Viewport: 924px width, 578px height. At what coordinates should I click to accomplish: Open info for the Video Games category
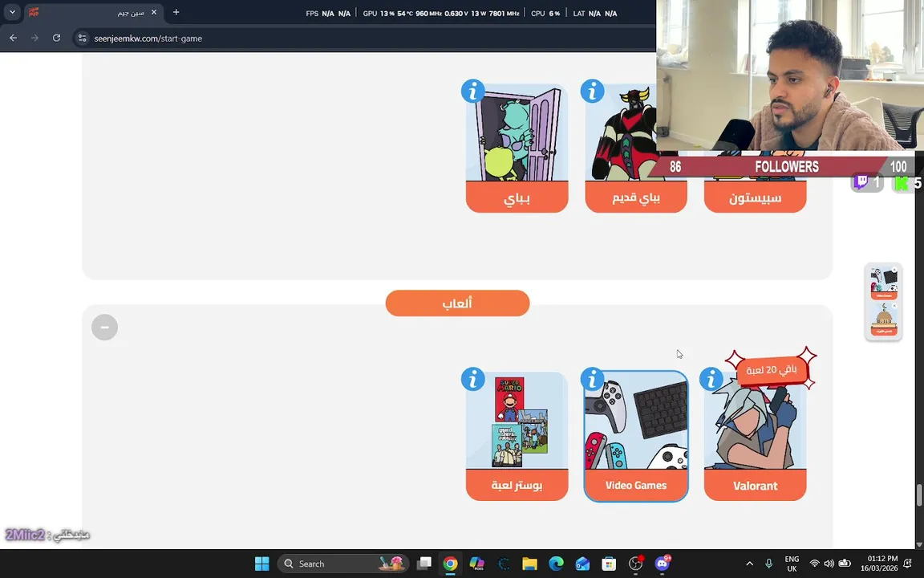pos(592,379)
